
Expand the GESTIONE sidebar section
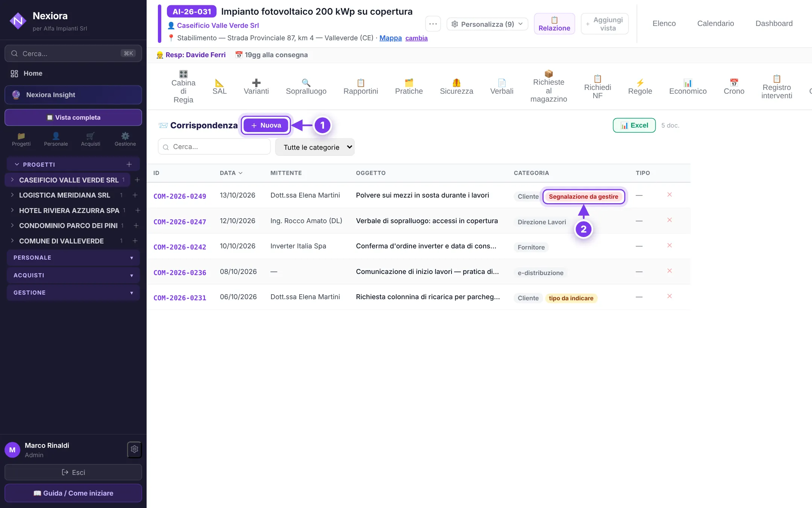click(73, 293)
